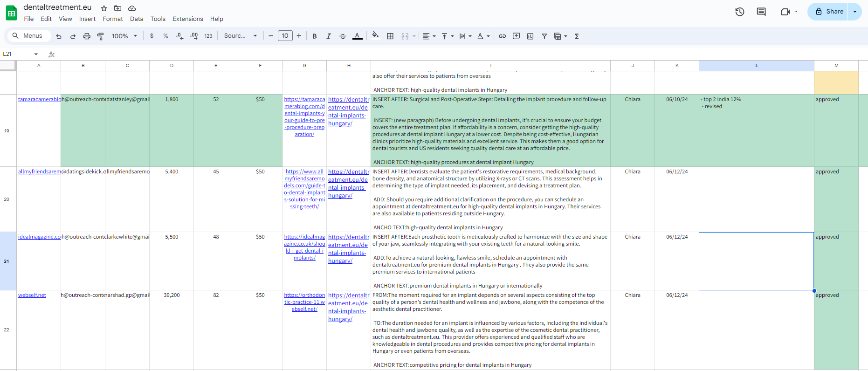Screen dimensions: 868x371
Task: Open the Data menu
Action: (137, 19)
